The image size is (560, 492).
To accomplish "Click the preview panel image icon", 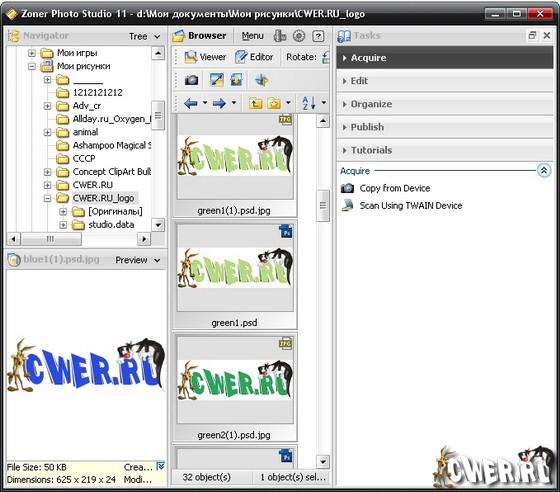I will (x=14, y=260).
